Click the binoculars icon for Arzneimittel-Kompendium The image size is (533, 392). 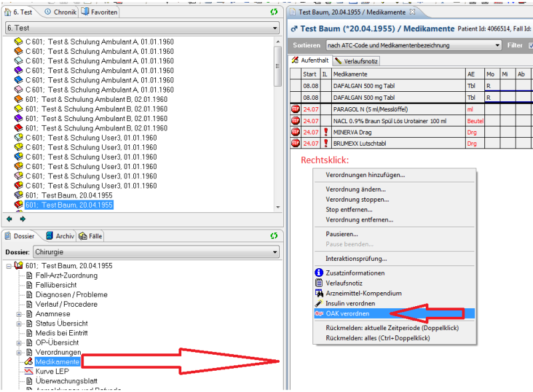click(319, 293)
